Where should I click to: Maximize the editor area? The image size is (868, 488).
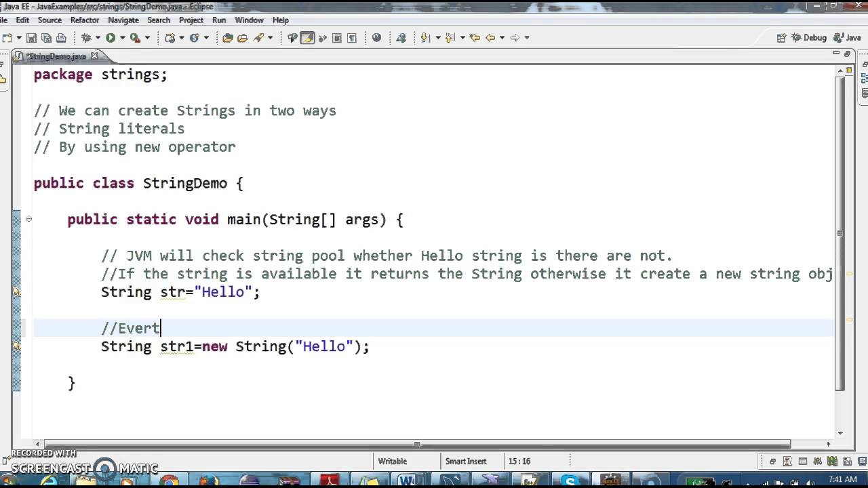pos(848,54)
